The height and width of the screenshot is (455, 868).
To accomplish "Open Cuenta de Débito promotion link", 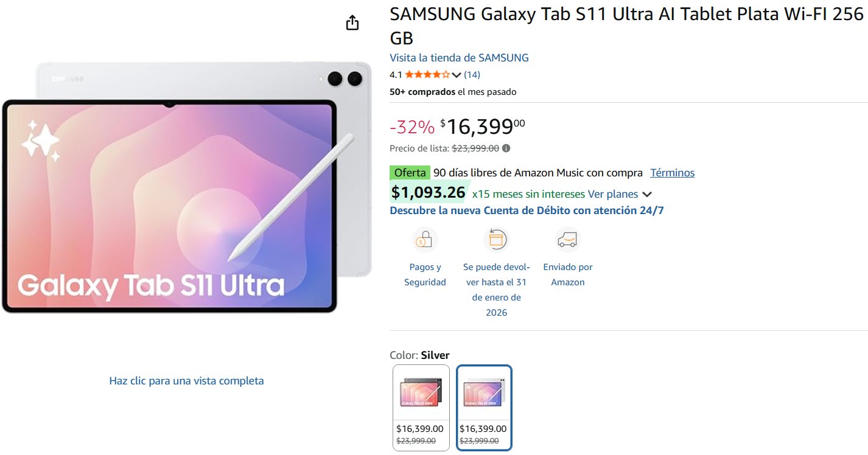I will tap(527, 210).
